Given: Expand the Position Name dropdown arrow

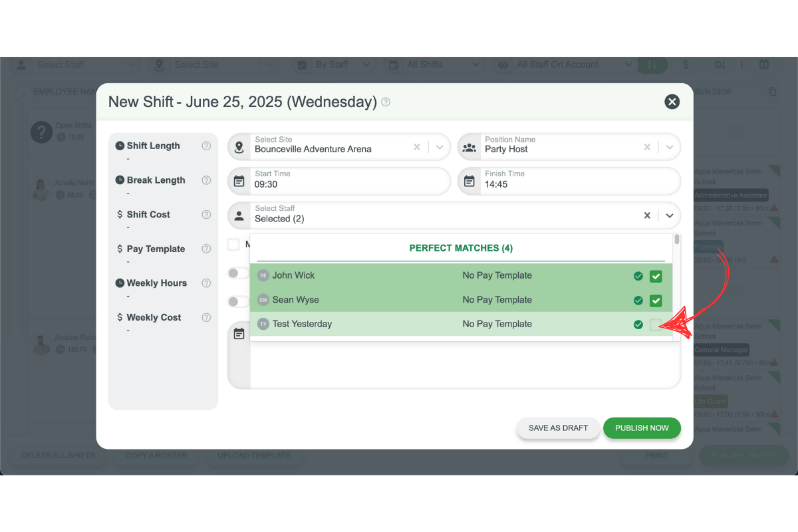Looking at the screenshot, I should tap(670, 147).
